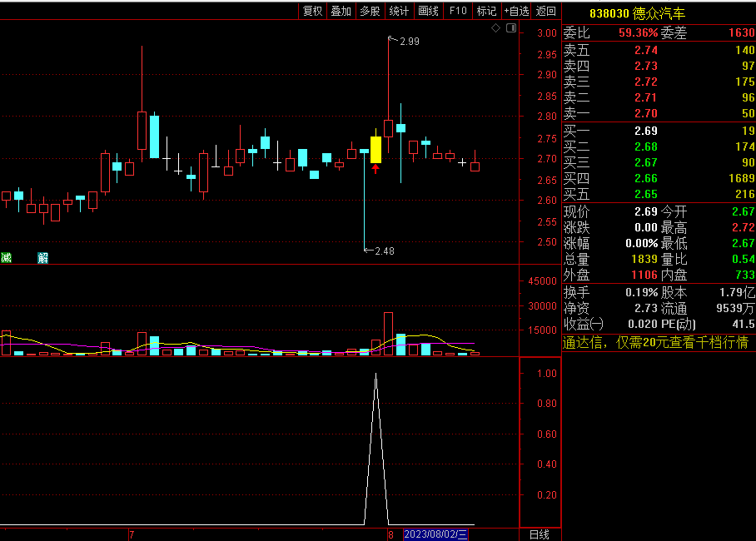Click the 委比 value 59.36%
The image size is (756, 541).
click(638, 32)
